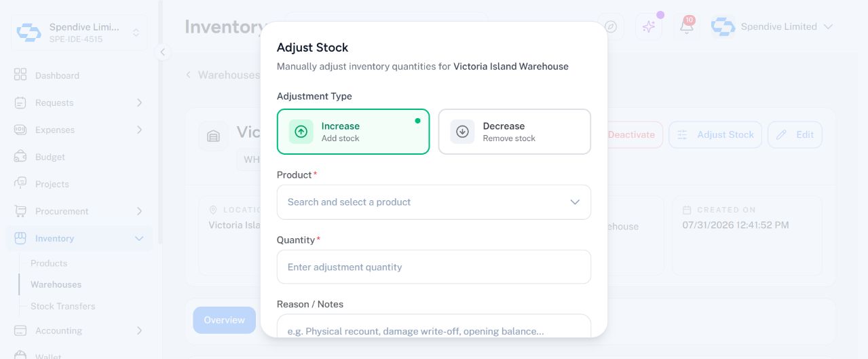This screenshot has height=359, width=868.
Task: Open the notifications bell icon
Action: click(686, 26)
